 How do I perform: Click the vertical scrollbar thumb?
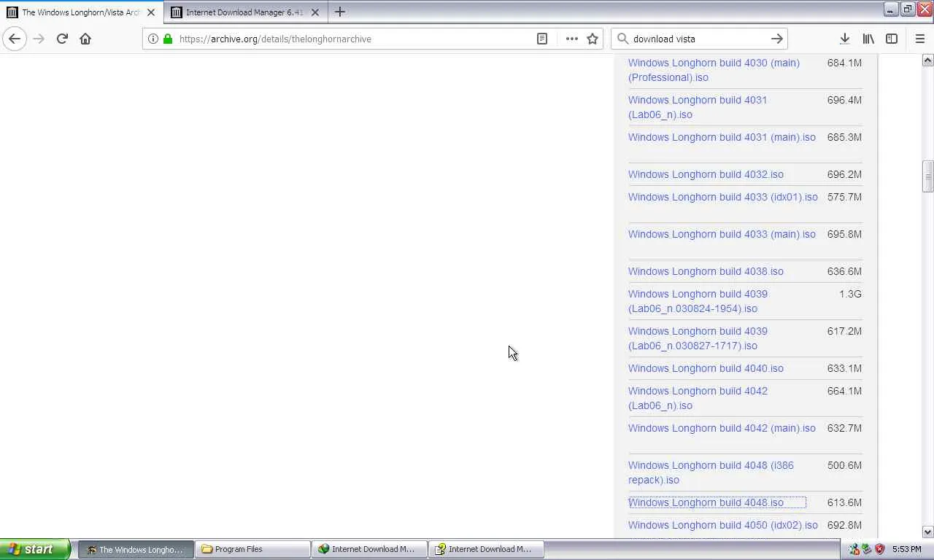click(927, 176)
